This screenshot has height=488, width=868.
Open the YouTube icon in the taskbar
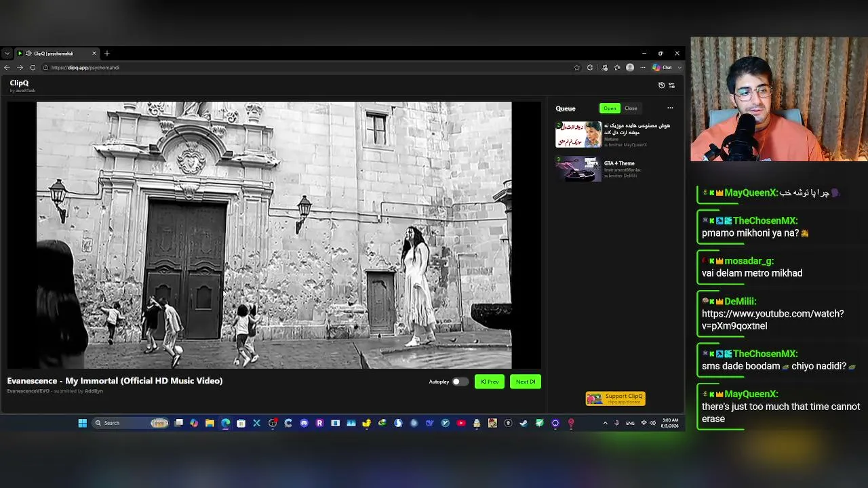coord(461,423)
